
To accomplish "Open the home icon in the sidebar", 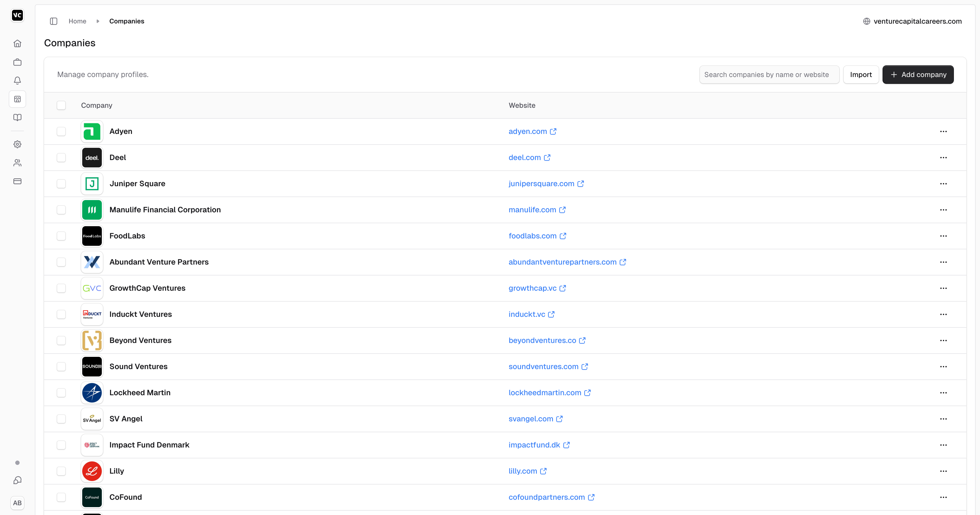I will (17, 44).
